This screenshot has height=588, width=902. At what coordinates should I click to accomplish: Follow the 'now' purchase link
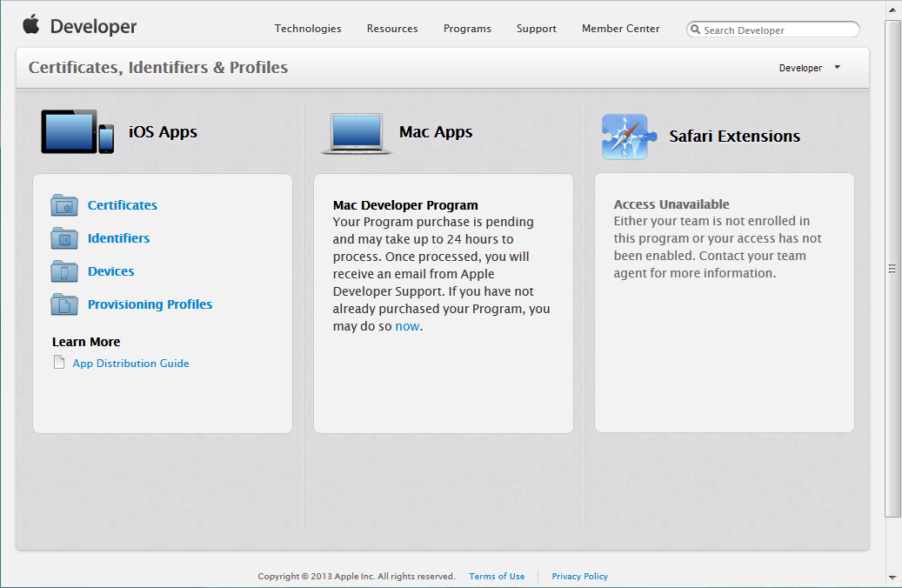(407, 326)
